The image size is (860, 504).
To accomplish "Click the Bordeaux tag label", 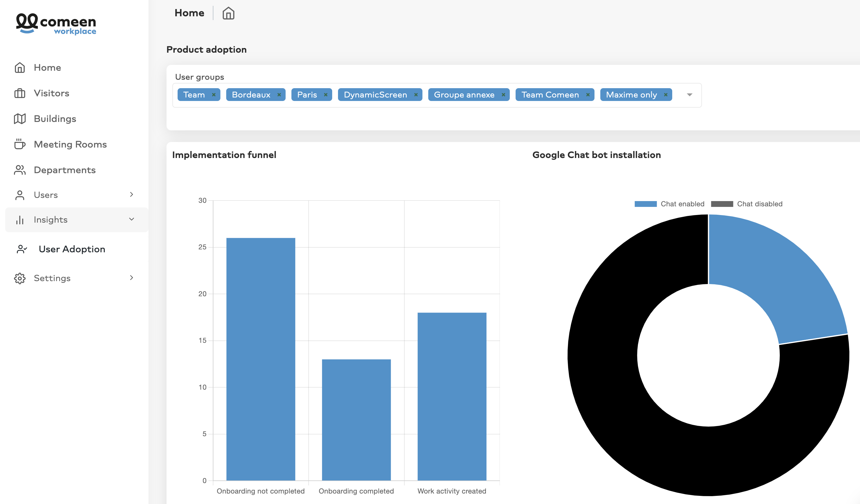I will tap(251, 95).
